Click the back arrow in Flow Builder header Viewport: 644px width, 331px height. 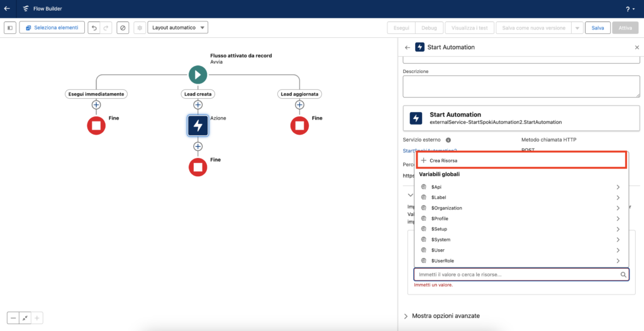pyautogui.click(x=7, y=9)
